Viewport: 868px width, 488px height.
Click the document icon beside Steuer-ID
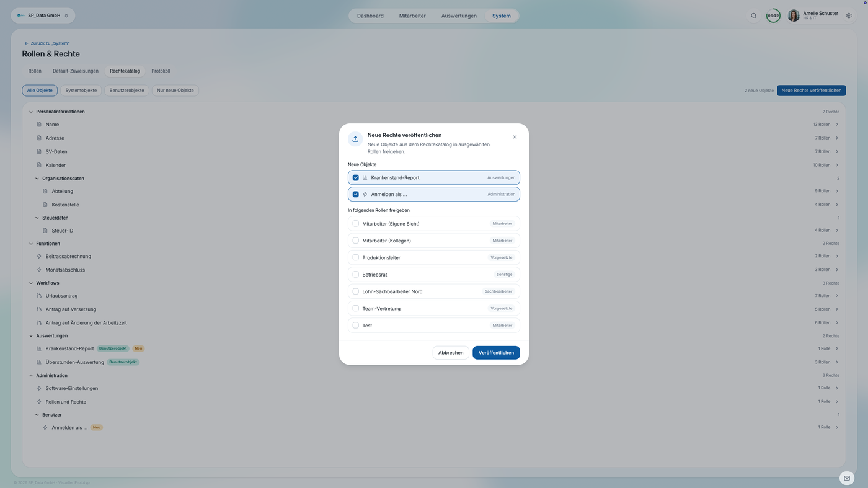[x=45, y=231]
